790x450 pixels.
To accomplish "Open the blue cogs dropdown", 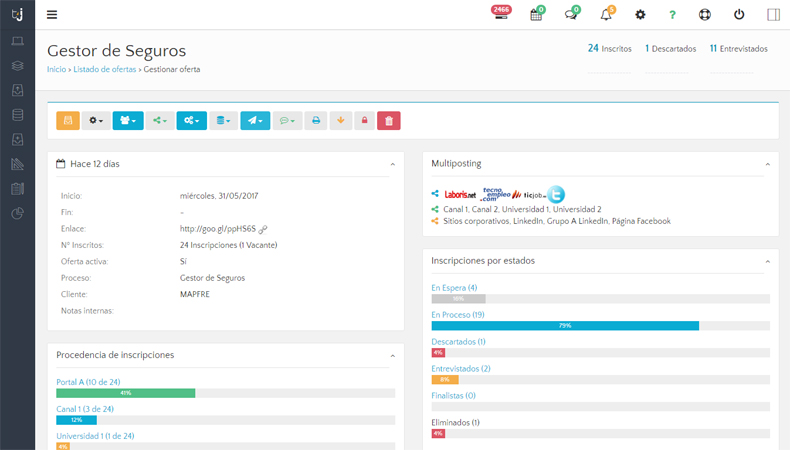I will pyautogui.click(x=191, y=120).
